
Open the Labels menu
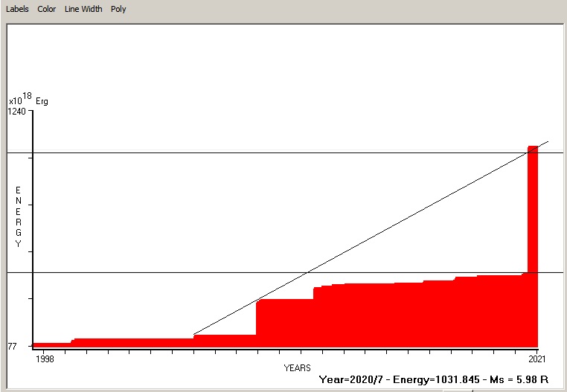(x=18, y=9)
